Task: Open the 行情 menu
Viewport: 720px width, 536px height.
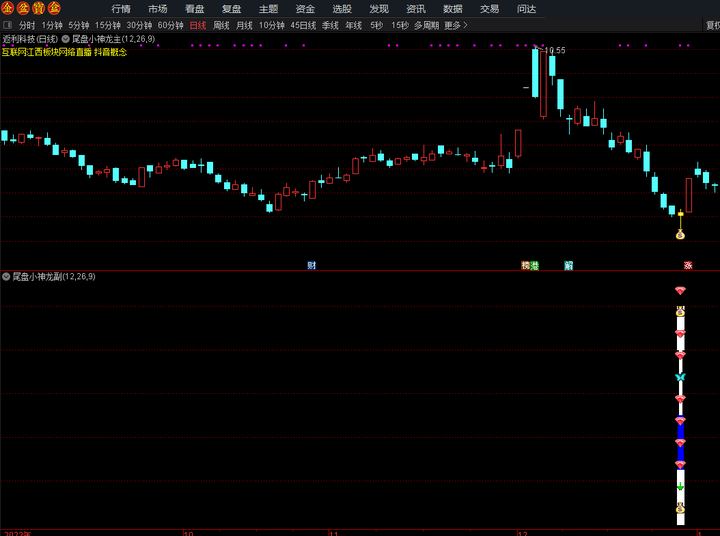Action: (x=121, y=9)
